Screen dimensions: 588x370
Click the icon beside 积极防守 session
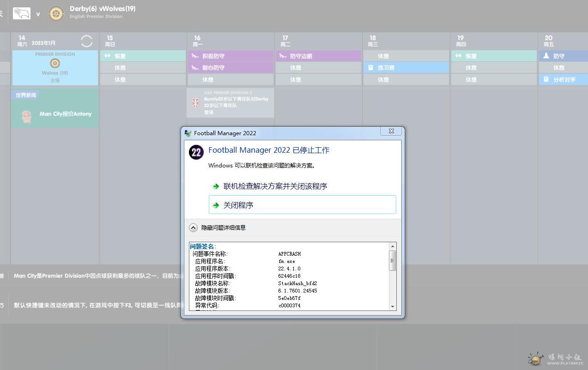tap(195, 56)
